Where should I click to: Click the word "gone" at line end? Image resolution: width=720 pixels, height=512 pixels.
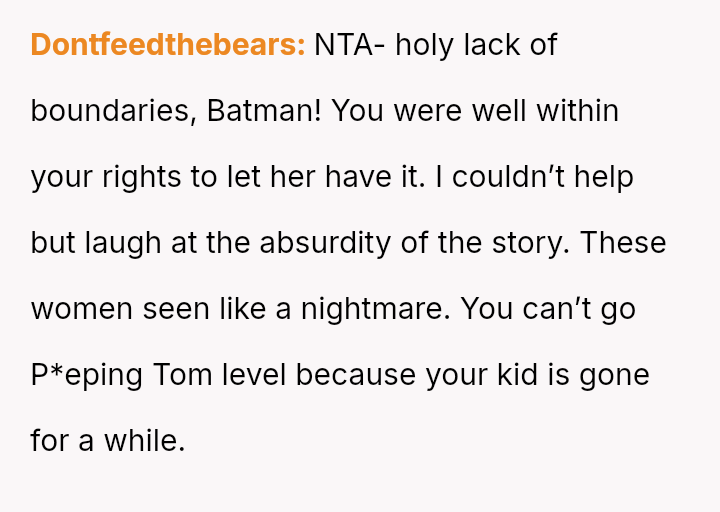tap(615, 375)
